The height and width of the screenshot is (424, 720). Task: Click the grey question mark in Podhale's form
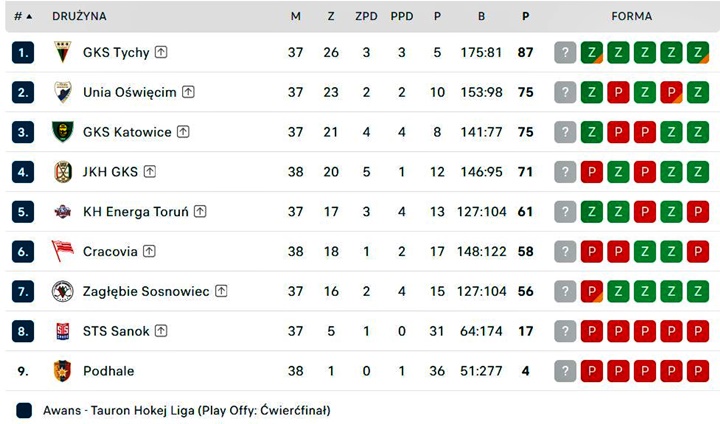tap(565, 371)
